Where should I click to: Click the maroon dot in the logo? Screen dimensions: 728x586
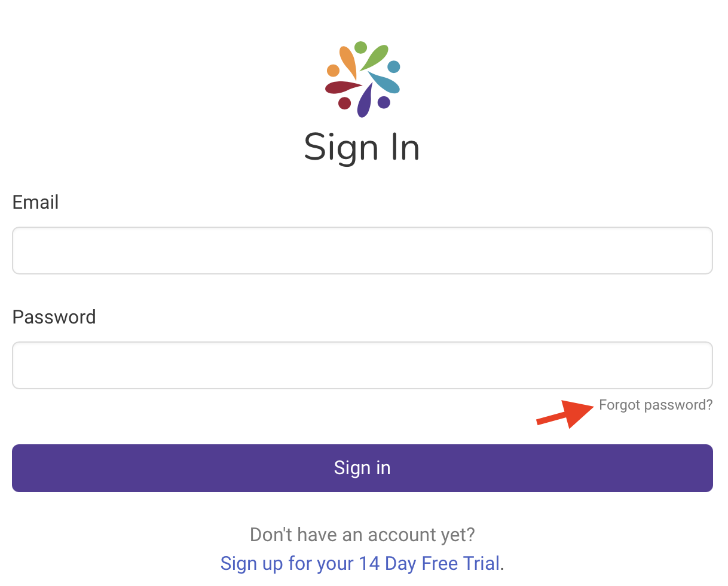point(344,103)
